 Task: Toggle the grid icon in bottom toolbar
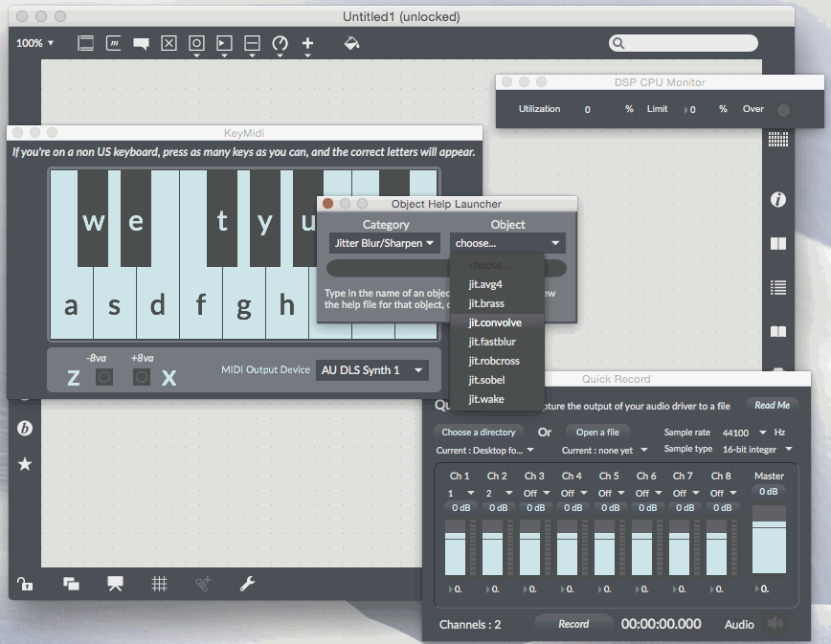(160, 583)
